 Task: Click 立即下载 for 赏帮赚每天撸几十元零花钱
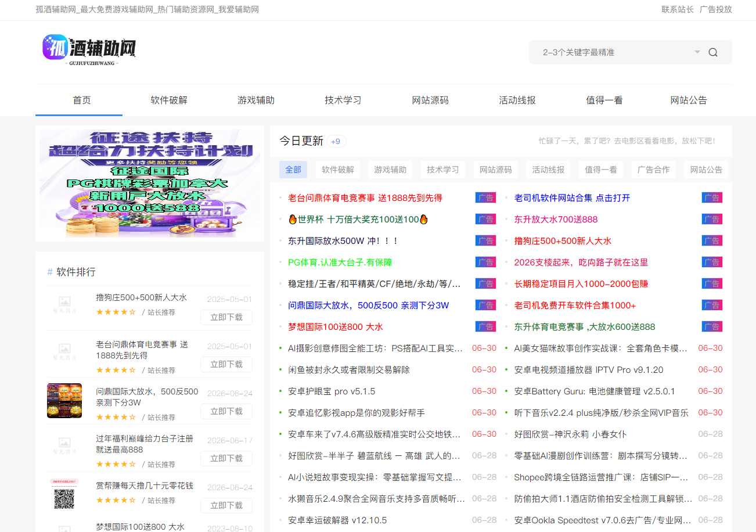coord(226,505)
